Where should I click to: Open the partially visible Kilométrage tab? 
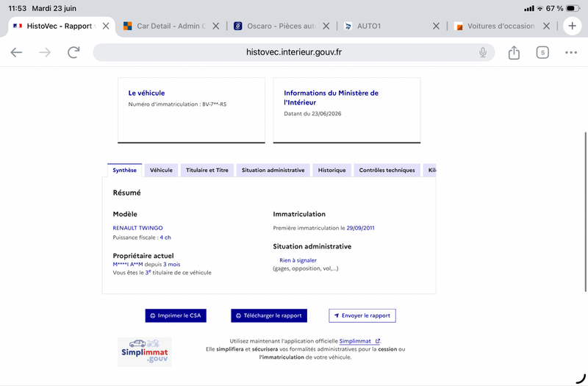[430, 170]
